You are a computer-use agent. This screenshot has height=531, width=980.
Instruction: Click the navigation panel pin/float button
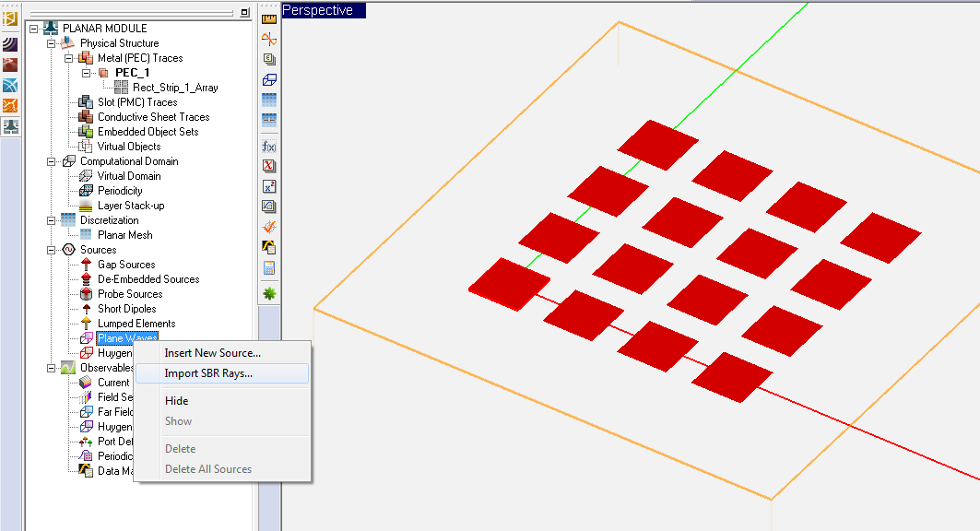(243, 12)
